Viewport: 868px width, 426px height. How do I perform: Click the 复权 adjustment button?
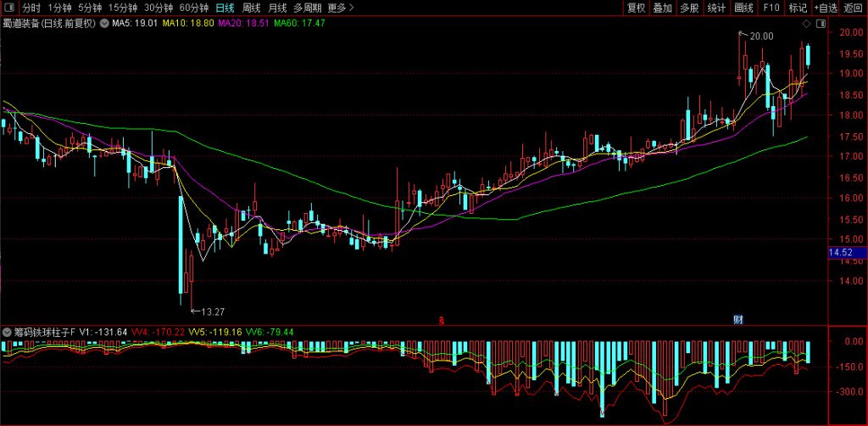[636, 8]
